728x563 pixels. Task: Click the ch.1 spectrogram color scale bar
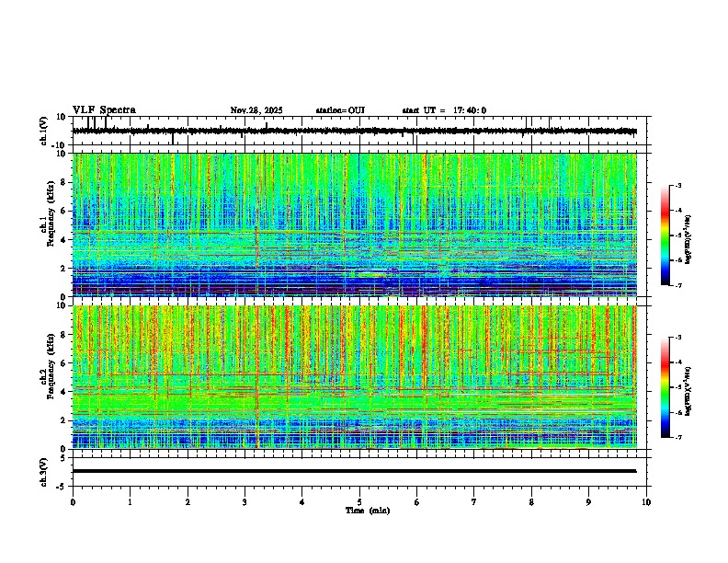tap(665, 236)
